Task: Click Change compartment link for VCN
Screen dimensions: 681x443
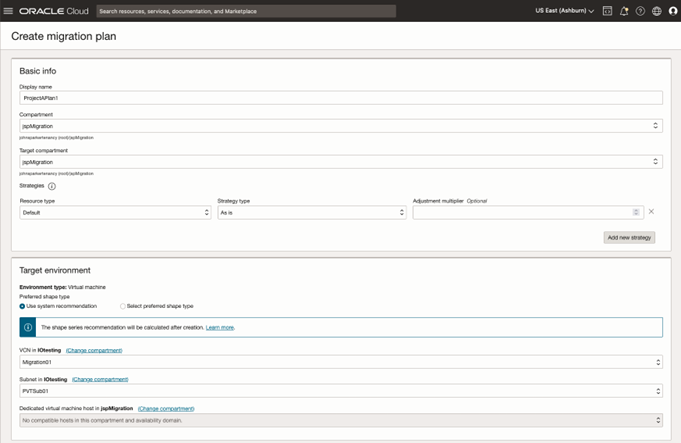Action: 94,350
